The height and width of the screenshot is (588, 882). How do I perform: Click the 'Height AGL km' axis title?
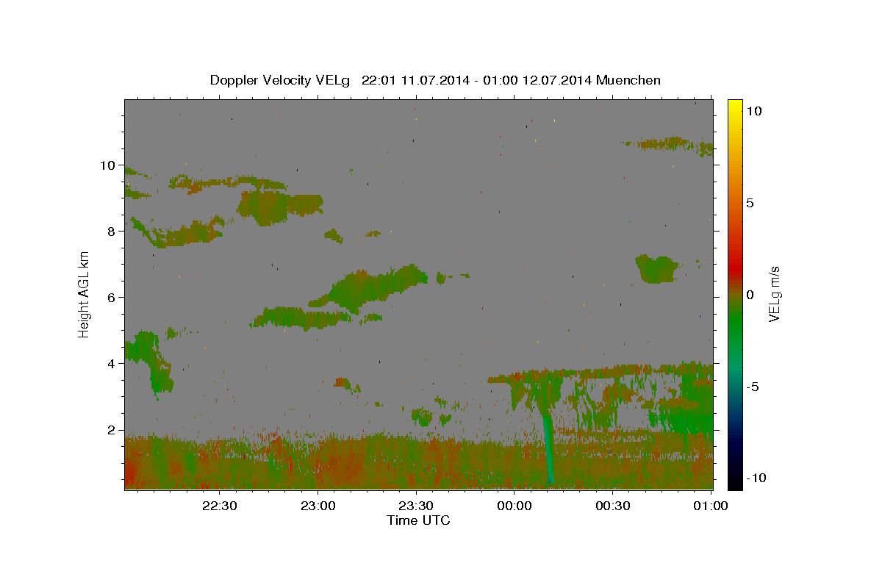(85, 294)
